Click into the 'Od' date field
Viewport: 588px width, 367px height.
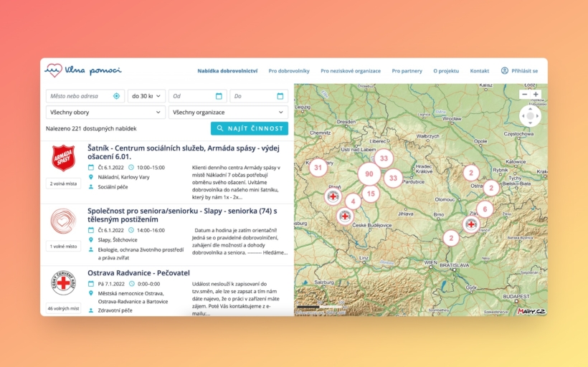tap(198, 96)
